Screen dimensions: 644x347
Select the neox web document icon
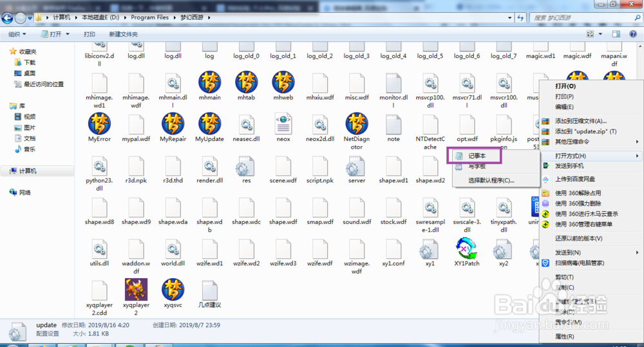283,124
